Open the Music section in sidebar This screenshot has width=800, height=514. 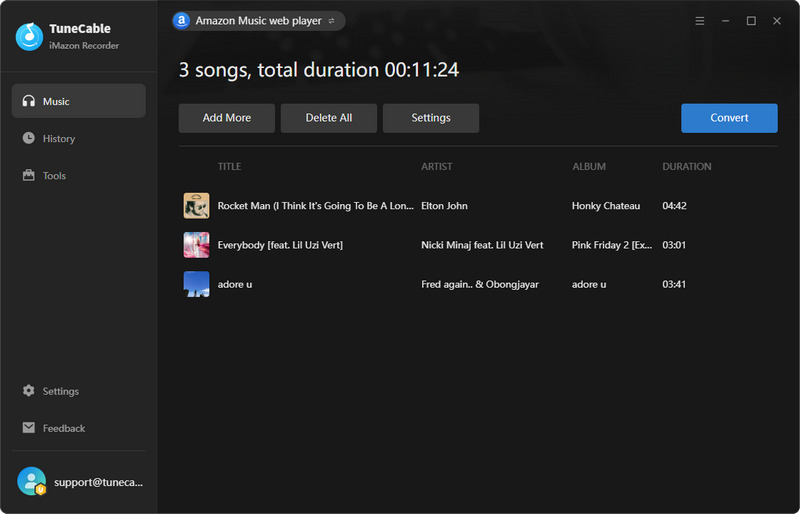[x=79, y=101]
